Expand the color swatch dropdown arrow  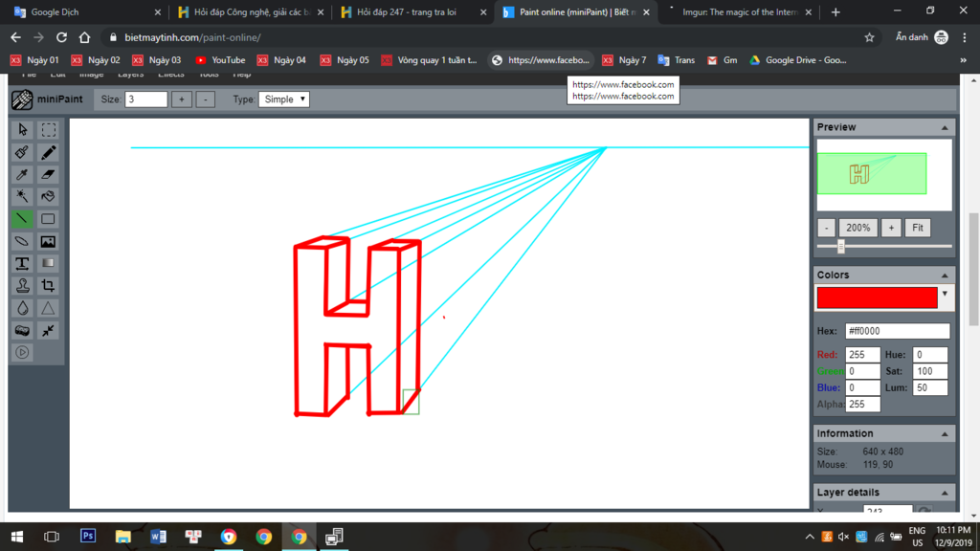946,295
